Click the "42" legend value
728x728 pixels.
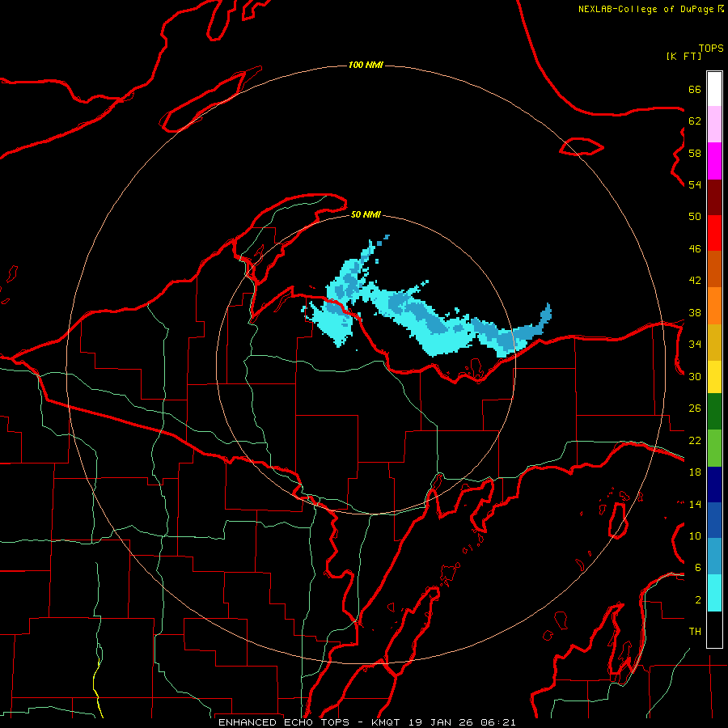click(695, 281)
